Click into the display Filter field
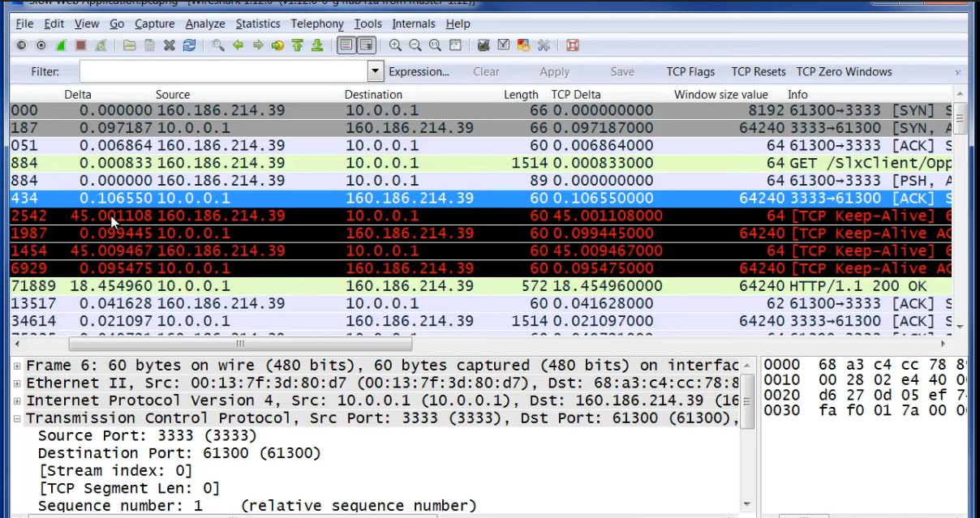Viewport: 980px width, 518px height. (224, 71)
